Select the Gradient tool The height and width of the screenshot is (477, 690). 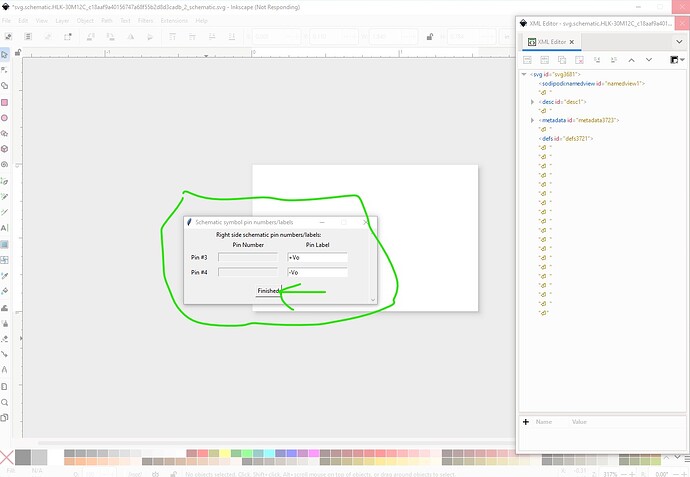coord(4,245)
